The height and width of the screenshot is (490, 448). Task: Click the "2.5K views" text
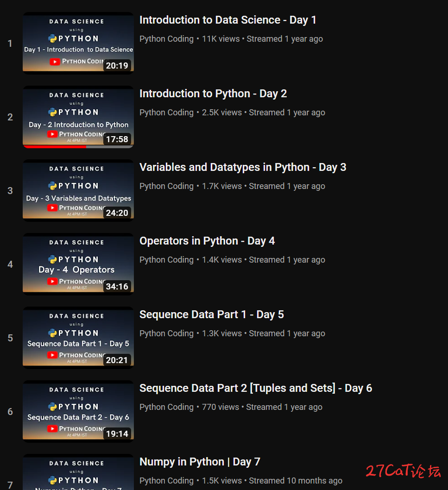(222, 113)
